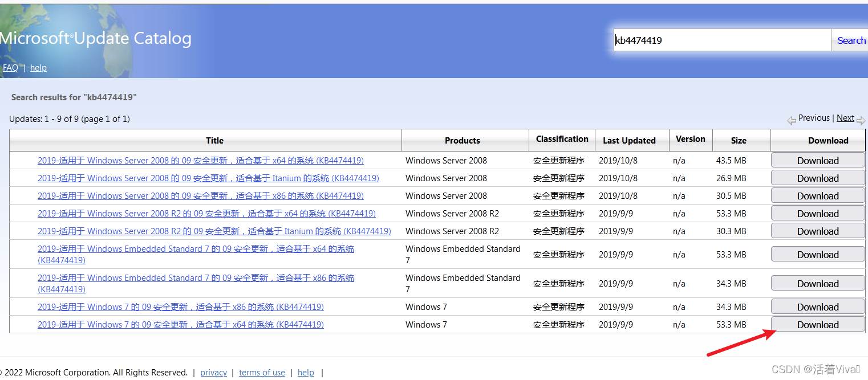This screenshot has width=868, height=380.
Task: Sort by the Classification column header
Action: (562, 139)
